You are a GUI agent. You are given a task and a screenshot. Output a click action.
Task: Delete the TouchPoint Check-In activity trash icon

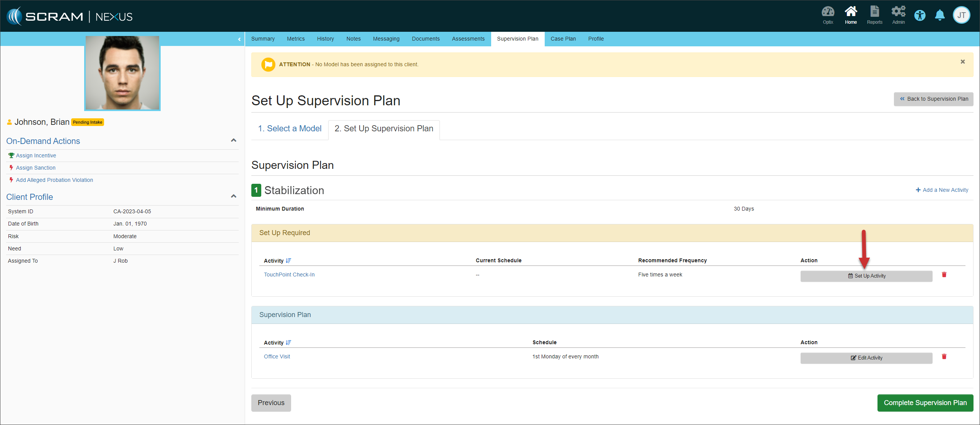944,275
